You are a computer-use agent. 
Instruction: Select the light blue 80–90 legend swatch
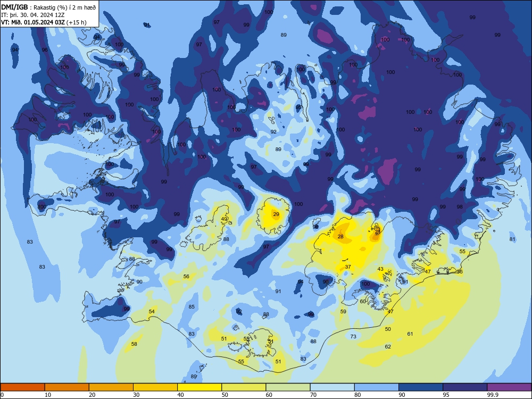pos(376,387)
